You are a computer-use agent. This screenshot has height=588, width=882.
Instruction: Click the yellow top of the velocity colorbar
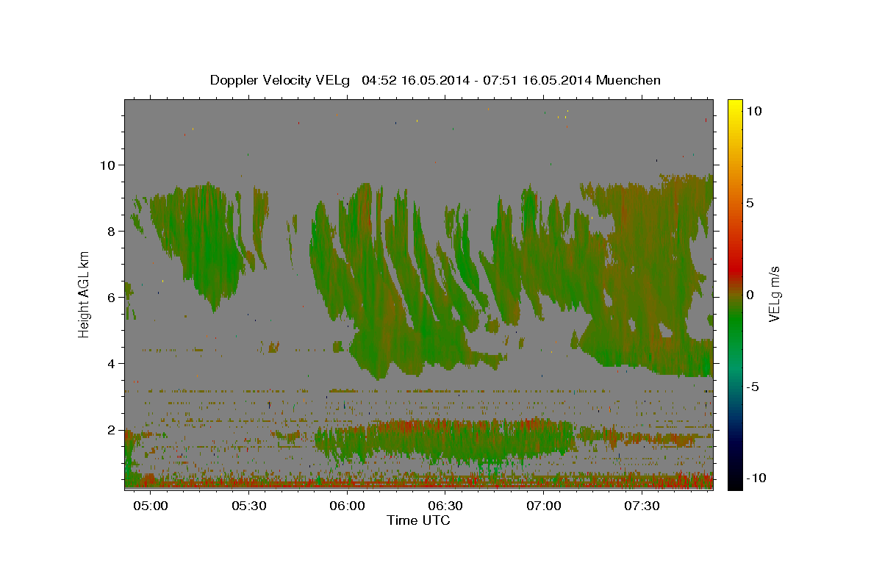[x=735, y=107]
